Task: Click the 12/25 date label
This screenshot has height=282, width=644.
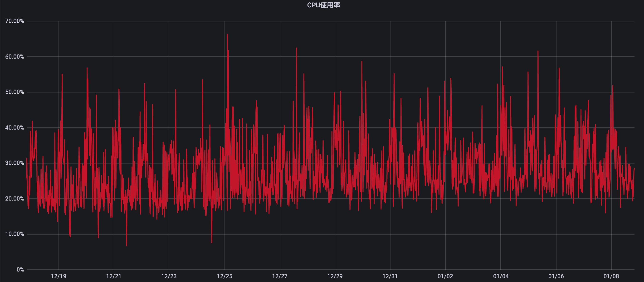Action: (x=224, y=276)
